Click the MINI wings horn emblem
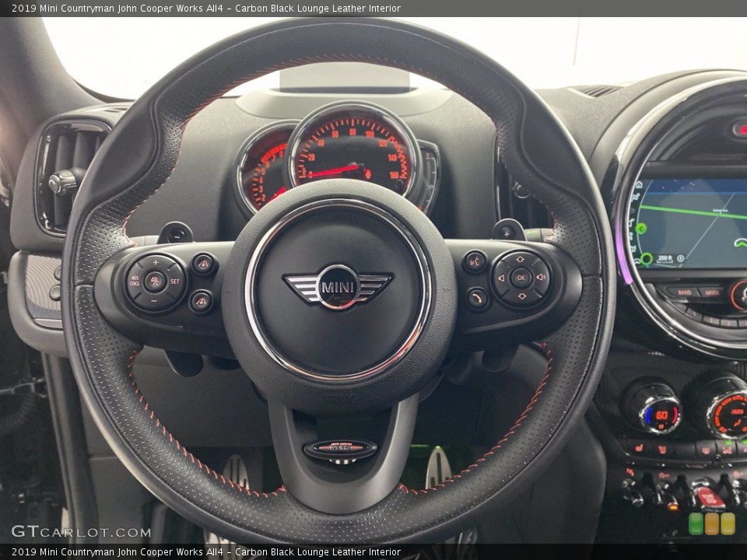747x560 pixels. (338, 288)
